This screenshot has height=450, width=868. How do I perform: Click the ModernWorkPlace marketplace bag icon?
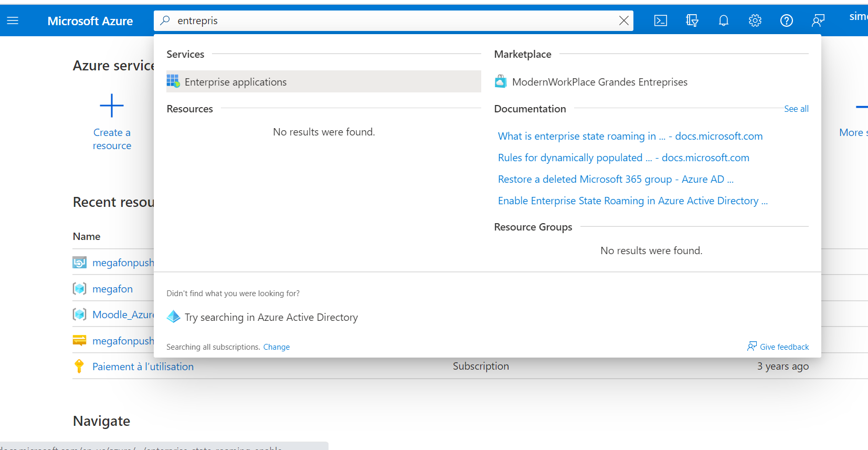point(501,81)
